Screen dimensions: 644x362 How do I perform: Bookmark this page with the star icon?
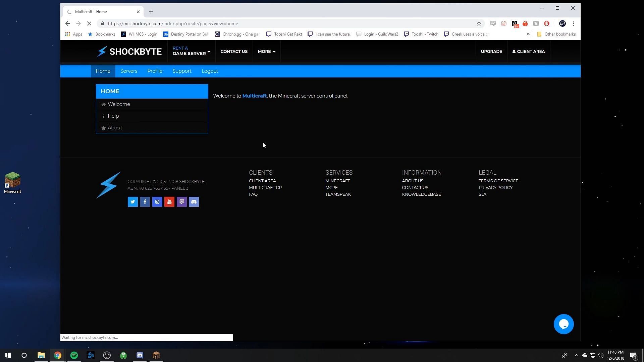pos(479,23)
